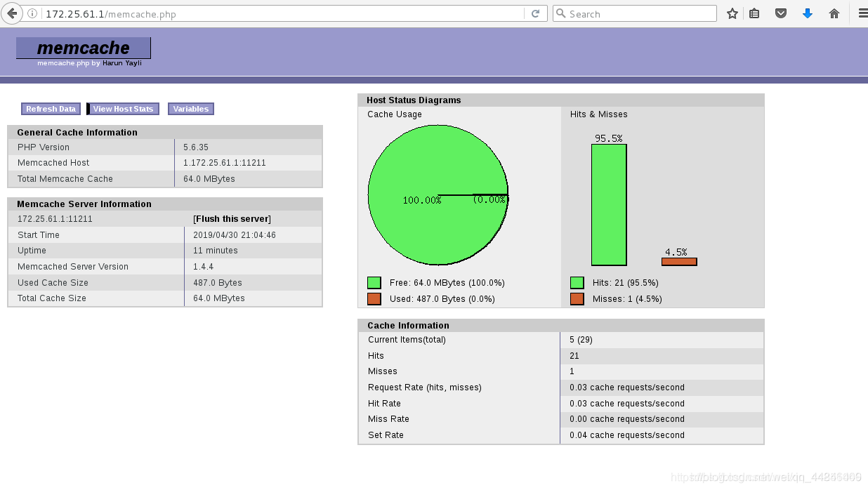
Task: Click Set Rate value 0.04 cache requests/second
Action: [x=627, y=435]
